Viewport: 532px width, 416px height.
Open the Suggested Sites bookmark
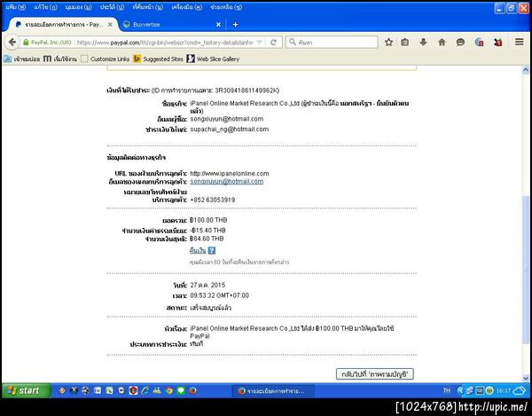pos(158,59)
